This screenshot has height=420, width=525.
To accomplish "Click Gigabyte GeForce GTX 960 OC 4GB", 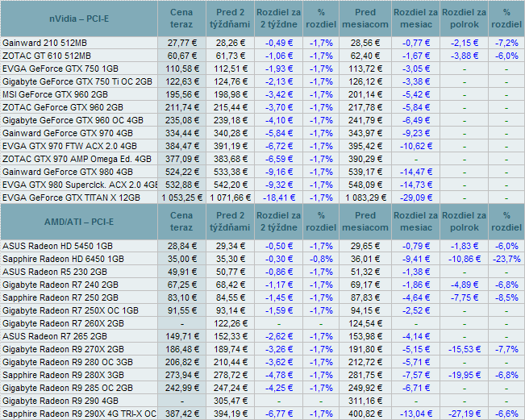I will (73, 120).
